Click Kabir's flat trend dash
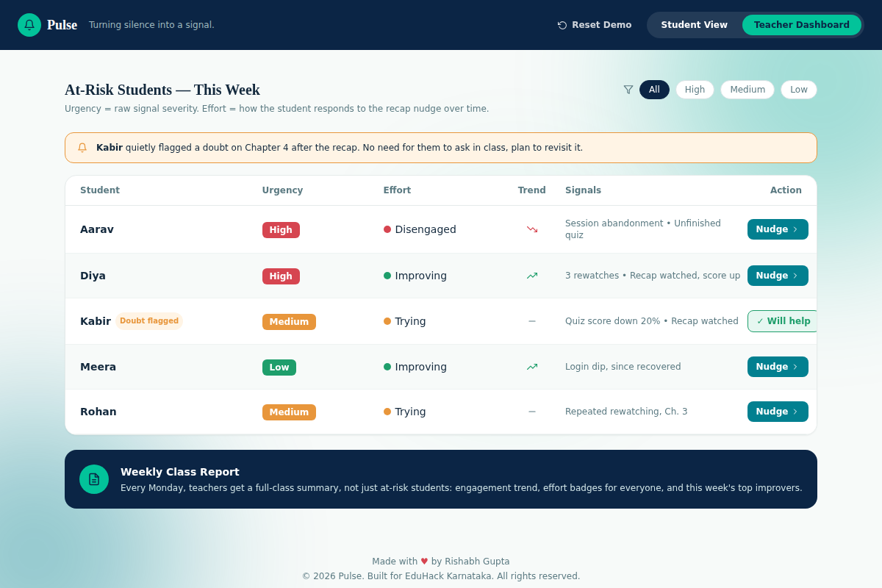The height and width of the screenshot is (588, 882). click(532, 321)
